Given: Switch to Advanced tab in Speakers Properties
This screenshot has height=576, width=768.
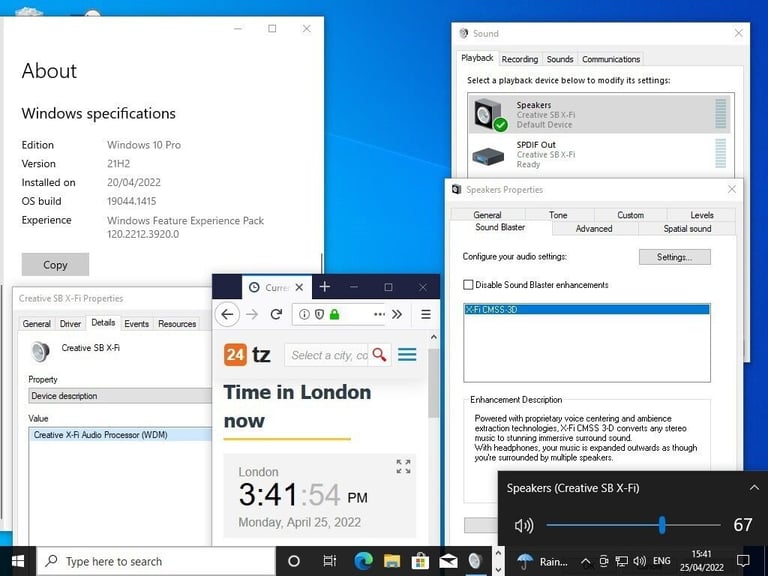Looking at the screenshot, I should [594, 228].
